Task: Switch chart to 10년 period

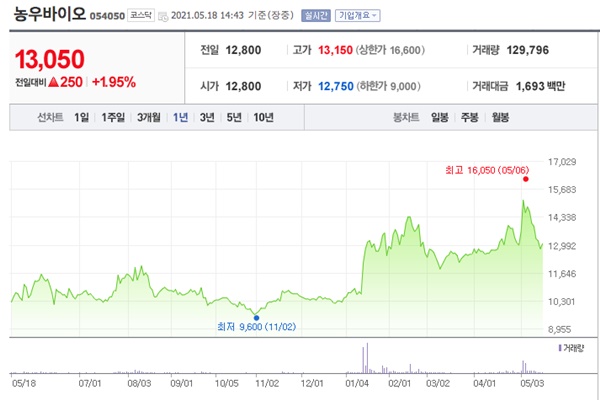Action: click(263, 117)
